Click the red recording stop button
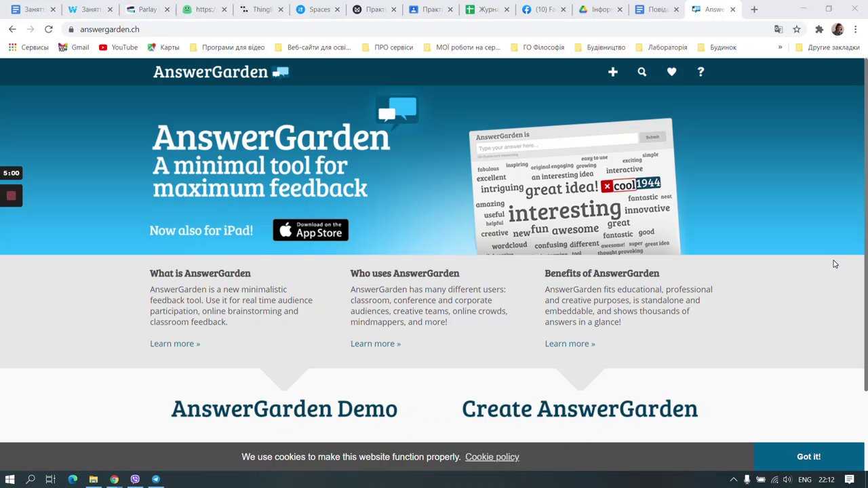 [11, 196]
